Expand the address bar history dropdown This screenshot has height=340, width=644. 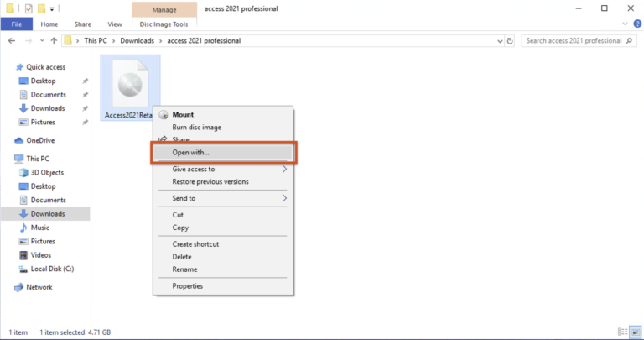[x=500, y=40]
